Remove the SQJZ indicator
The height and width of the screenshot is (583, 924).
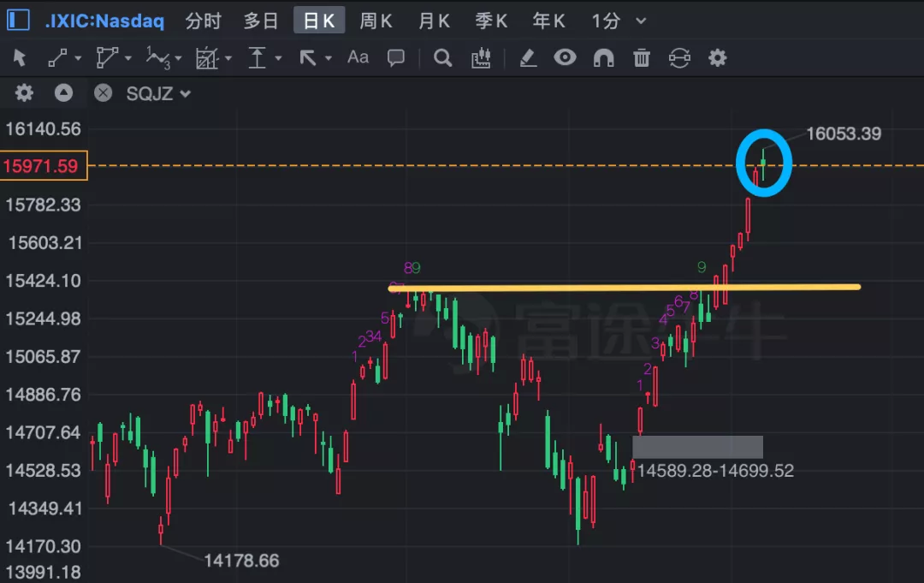coord(104,93)
